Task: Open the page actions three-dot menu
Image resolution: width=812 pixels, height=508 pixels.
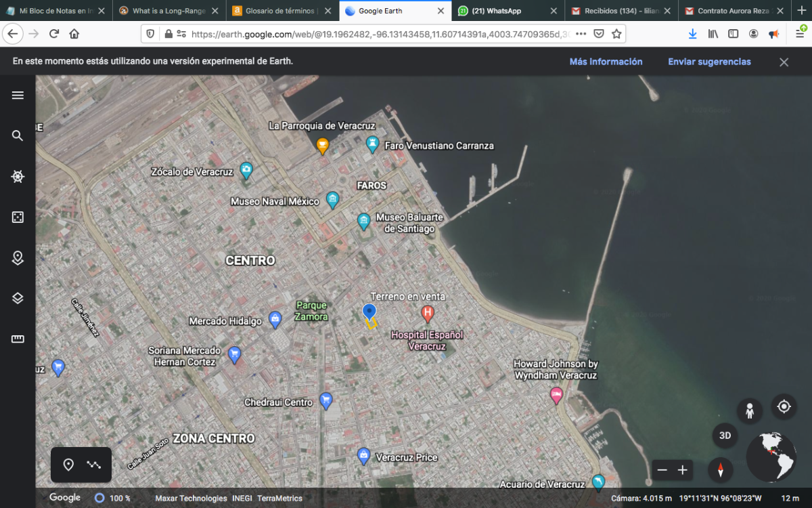Action: pos(581,34)
